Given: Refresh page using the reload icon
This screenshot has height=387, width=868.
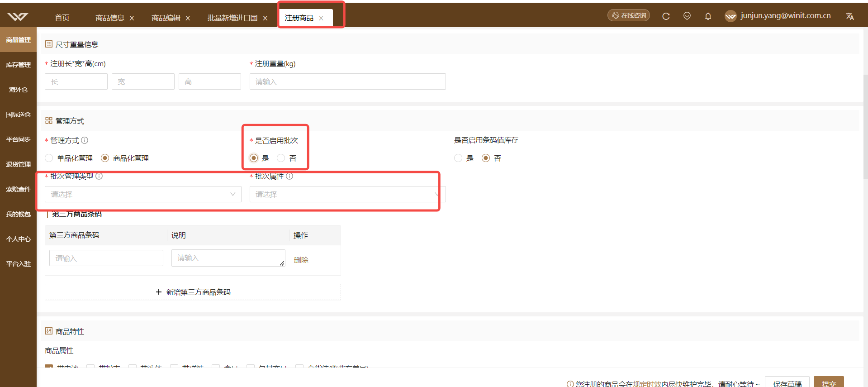Looking at the screenshot, I should tap(666, 16).
